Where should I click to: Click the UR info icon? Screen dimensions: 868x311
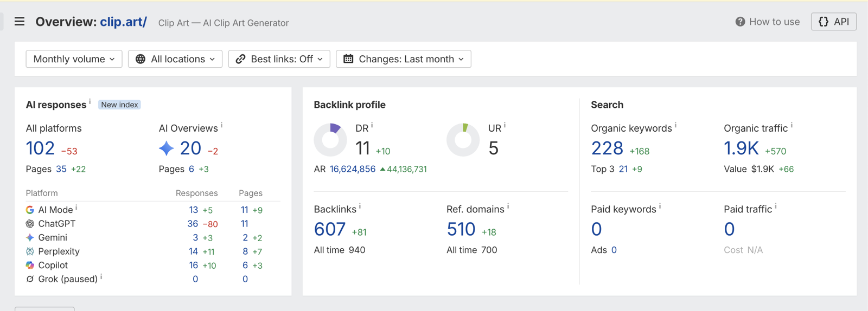[x=505, y=125]
